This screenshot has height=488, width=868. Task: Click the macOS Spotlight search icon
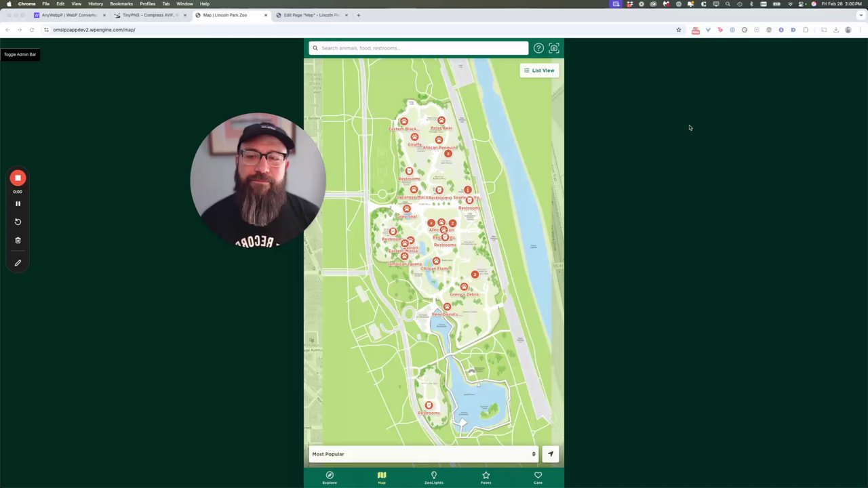pyautogui.click(x=728, y=4)
